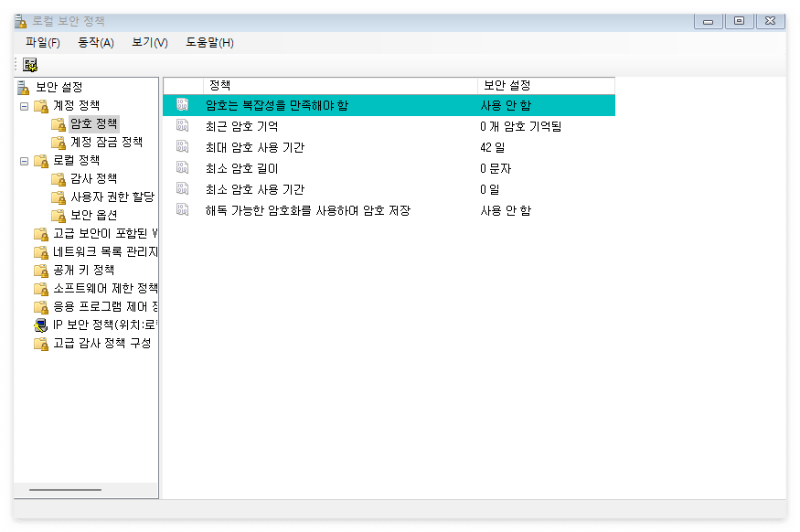Click the 42 일 setting value
The height and width of the screenshot is (532, 800).
tap(493, 147)
